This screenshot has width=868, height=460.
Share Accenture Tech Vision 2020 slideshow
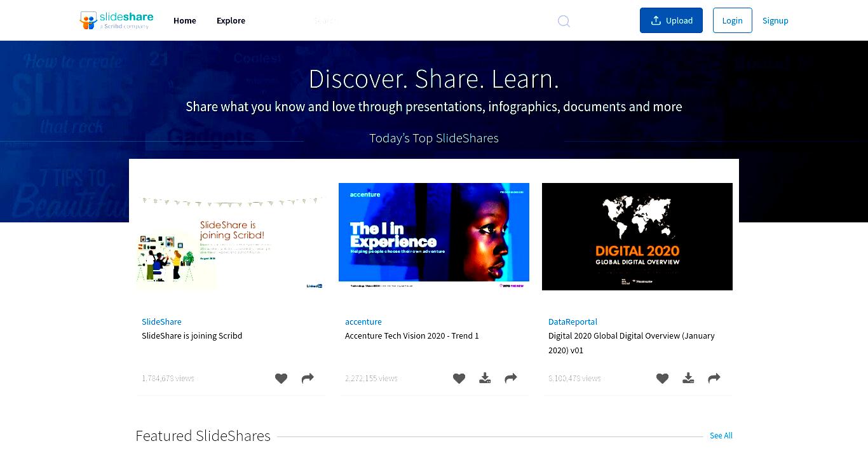[511, 379]
